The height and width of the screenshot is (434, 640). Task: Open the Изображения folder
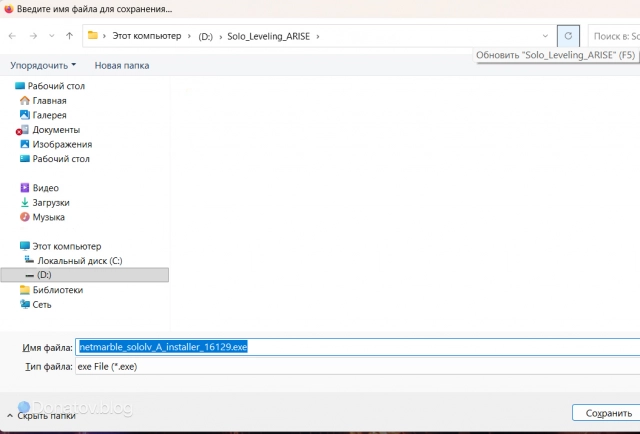click(62, 144)
